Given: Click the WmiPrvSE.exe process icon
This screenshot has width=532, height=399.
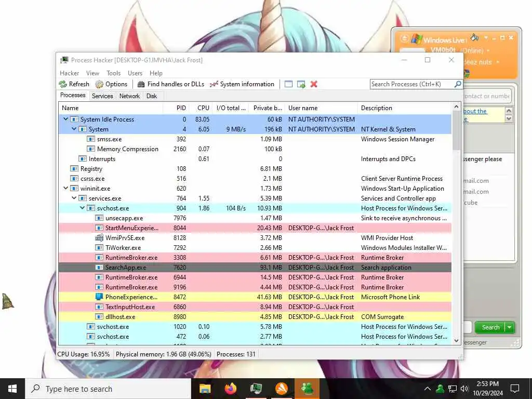Looking at the screenshot, I should [99, 237].
